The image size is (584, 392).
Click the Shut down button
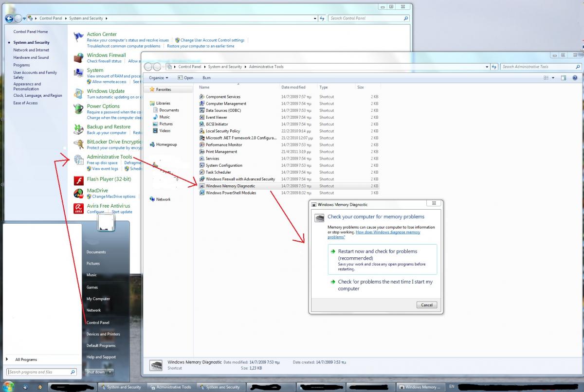click(95, 372)
